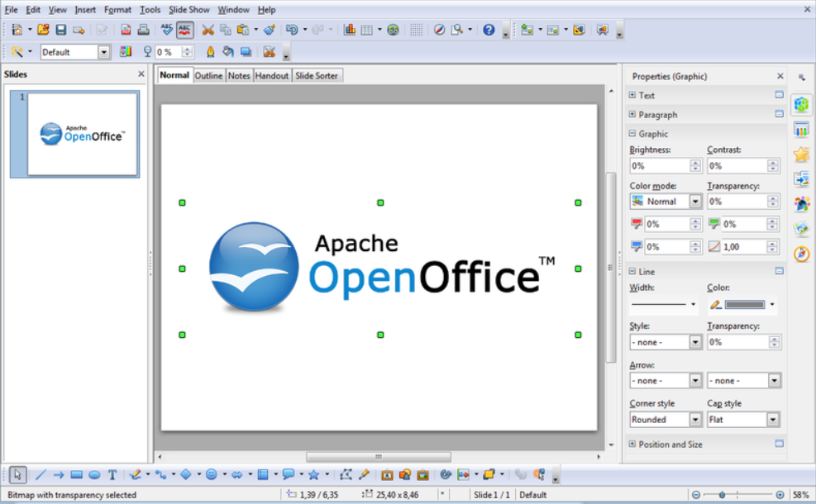Viewport: 816px width, 504px height.
Task: Select the Format Paintbrush icon
Action: [x=268, y=29]
